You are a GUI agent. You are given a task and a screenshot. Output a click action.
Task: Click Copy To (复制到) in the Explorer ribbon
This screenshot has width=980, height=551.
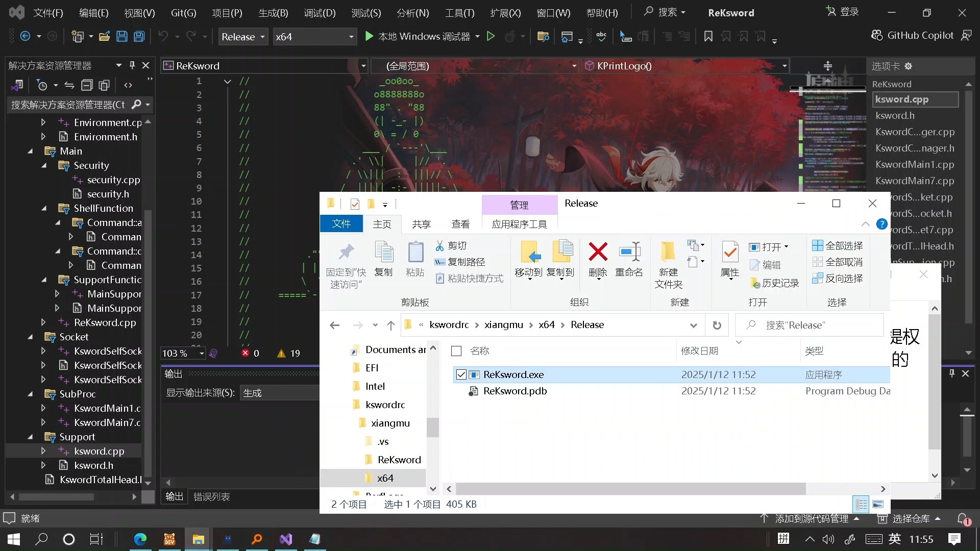click(x=560, y=260)
